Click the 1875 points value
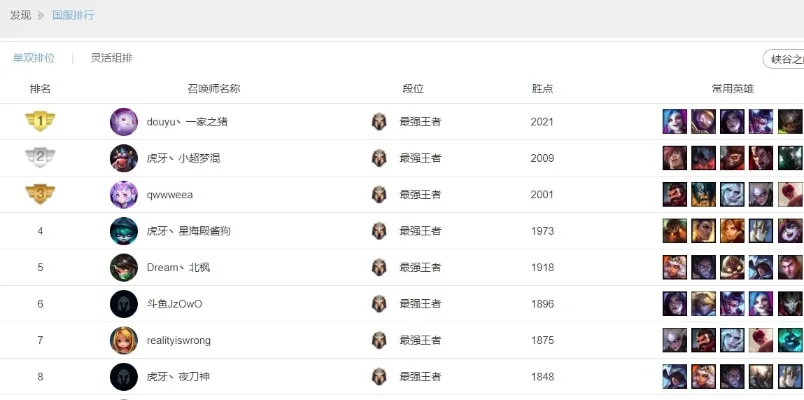The height and width of the screenshot is (400, 804). click(542, 341)
